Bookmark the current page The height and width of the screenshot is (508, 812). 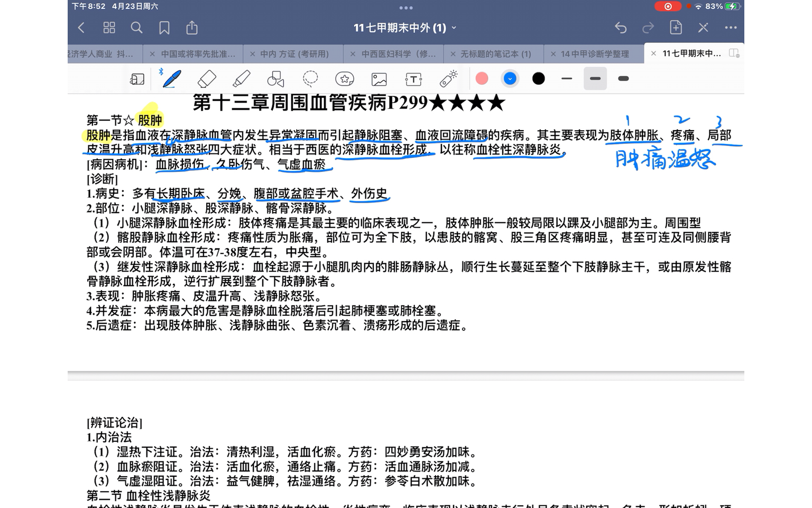(164, 28)
